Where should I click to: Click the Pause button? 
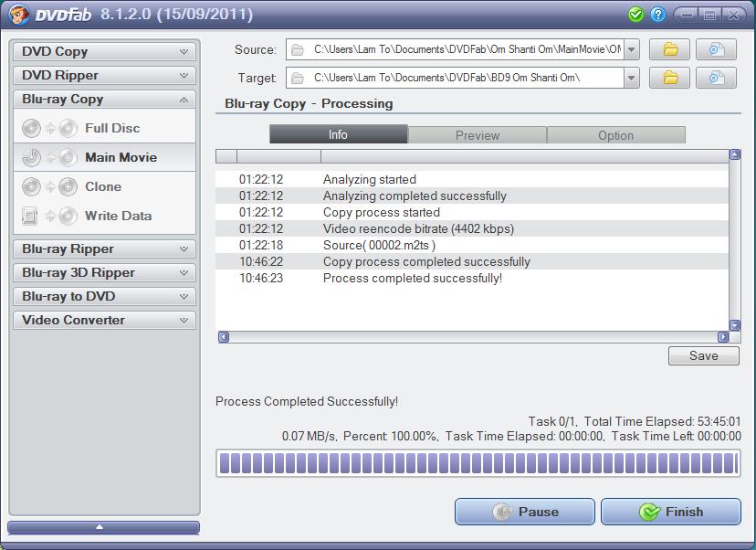pos(525,512)
